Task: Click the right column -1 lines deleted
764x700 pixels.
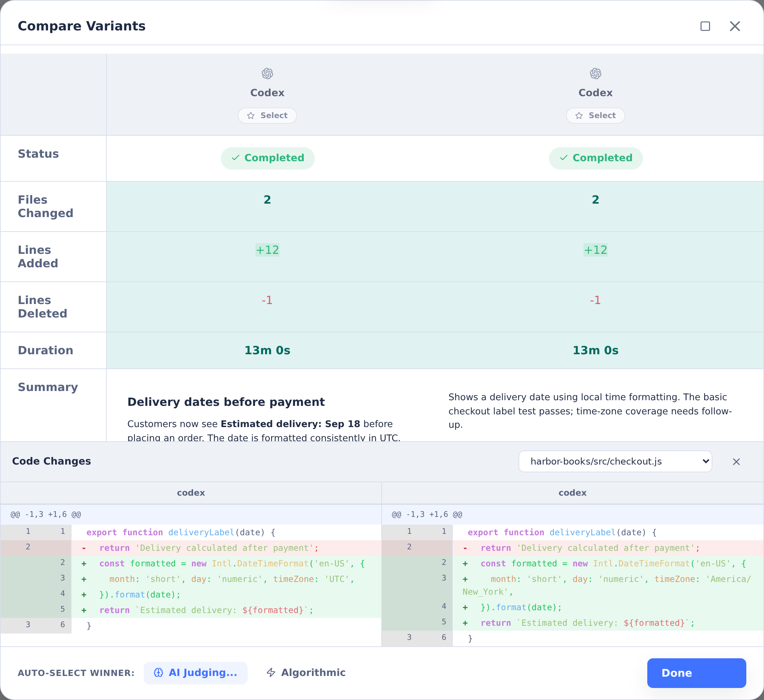Action: (x=595, y=301)
